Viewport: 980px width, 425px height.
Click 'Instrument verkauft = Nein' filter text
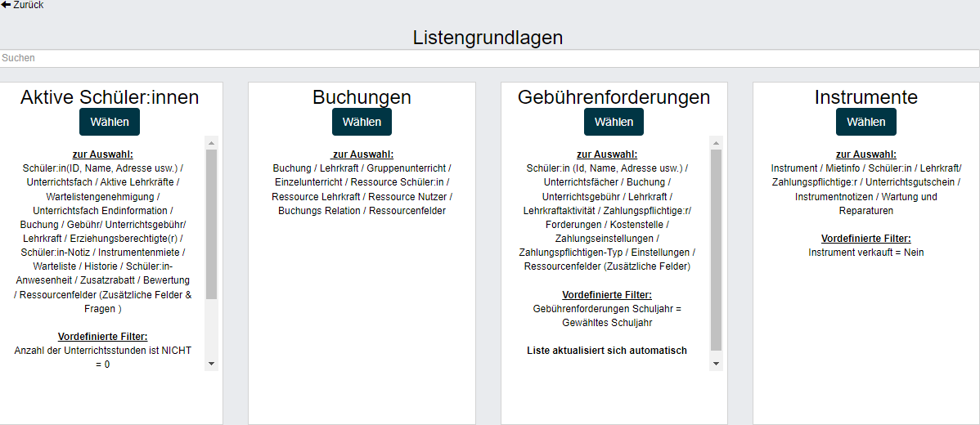coord(865,253)
